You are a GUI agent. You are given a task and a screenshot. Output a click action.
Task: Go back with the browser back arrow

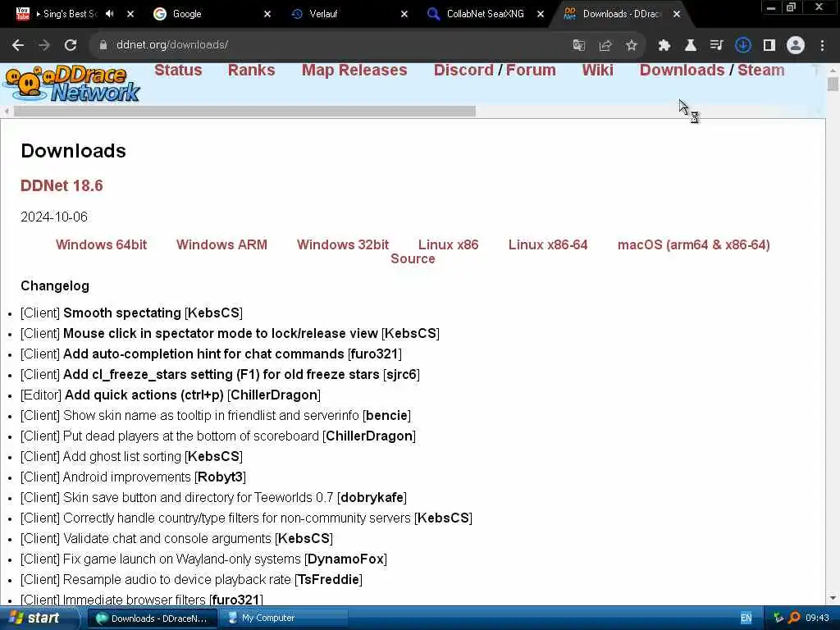(x=18, y=46)
